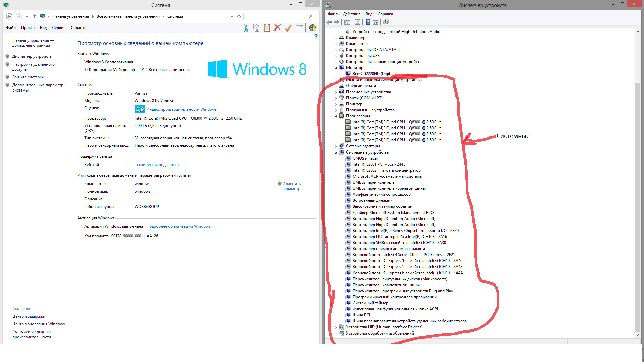This screenshot has height=362, width=644.
Task: Show/hide console tree in Device Manager toolbar
Action: click(347, 22)
